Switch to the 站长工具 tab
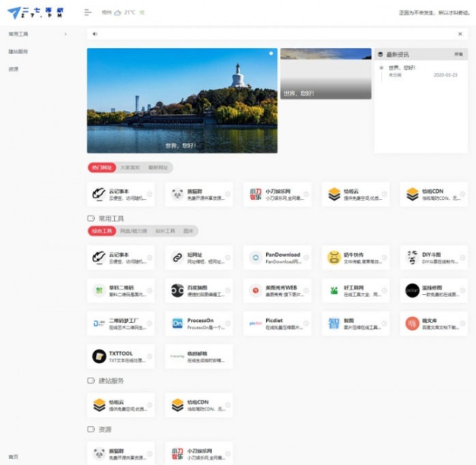This screenshot has width=476, height=465. coord(165,231)
